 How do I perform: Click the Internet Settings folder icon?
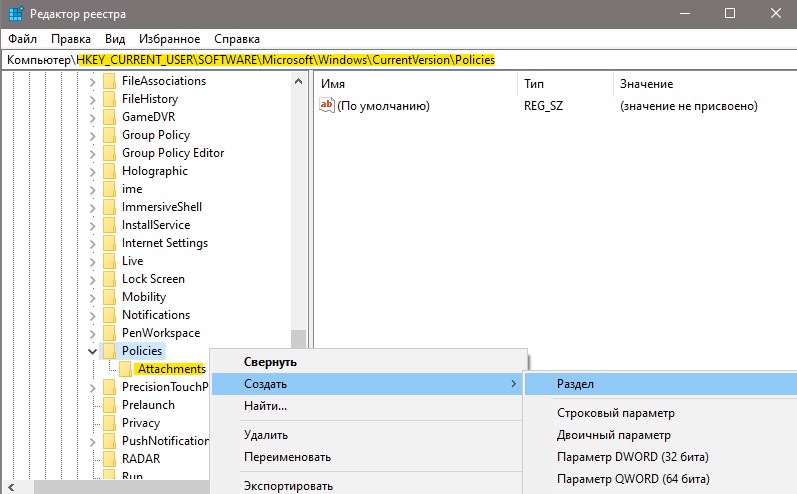tap(109, 243)
